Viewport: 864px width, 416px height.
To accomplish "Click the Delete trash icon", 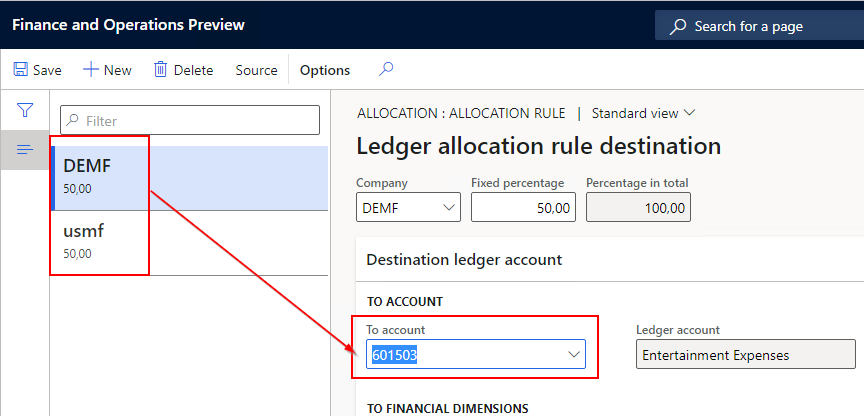I will pyautogui.click(x=160, y=70).
